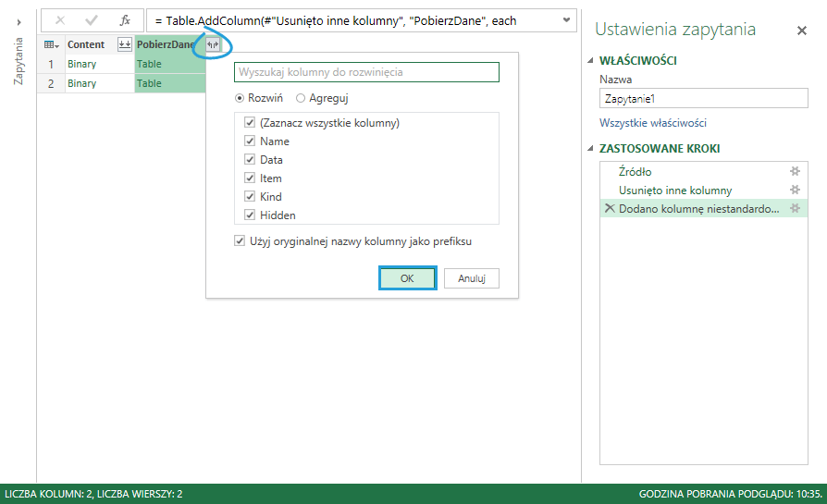Open settings gear for Dodano kolumnę step
Image resolution: width=827 pixels, height=504 pixels.
click(x=795, y=208)
